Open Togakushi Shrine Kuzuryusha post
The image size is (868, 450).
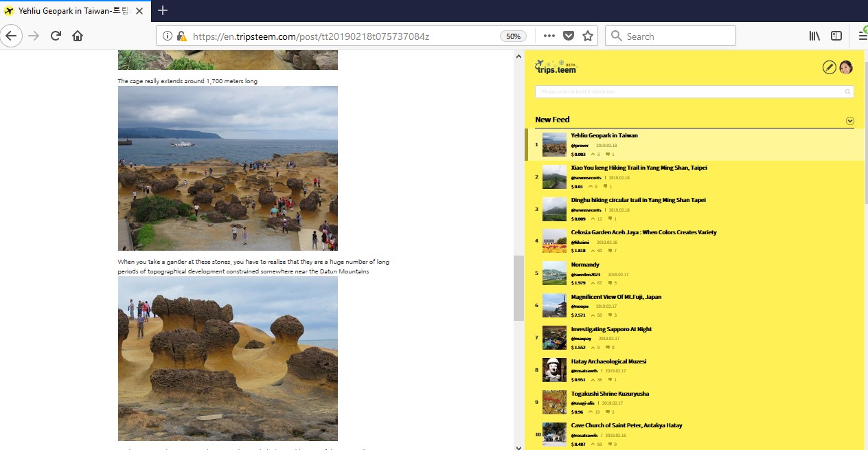(x=610, y=394)
